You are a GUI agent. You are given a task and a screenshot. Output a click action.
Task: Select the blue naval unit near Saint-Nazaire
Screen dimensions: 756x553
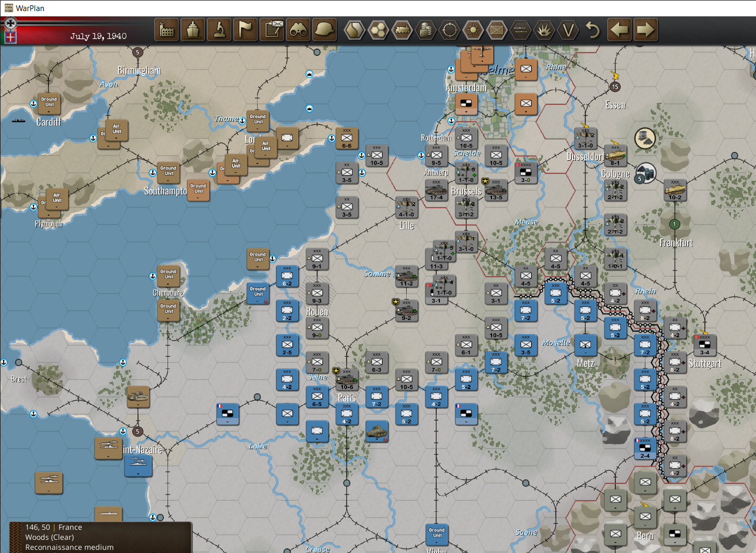pyautogui.click(x=139, y=465)
